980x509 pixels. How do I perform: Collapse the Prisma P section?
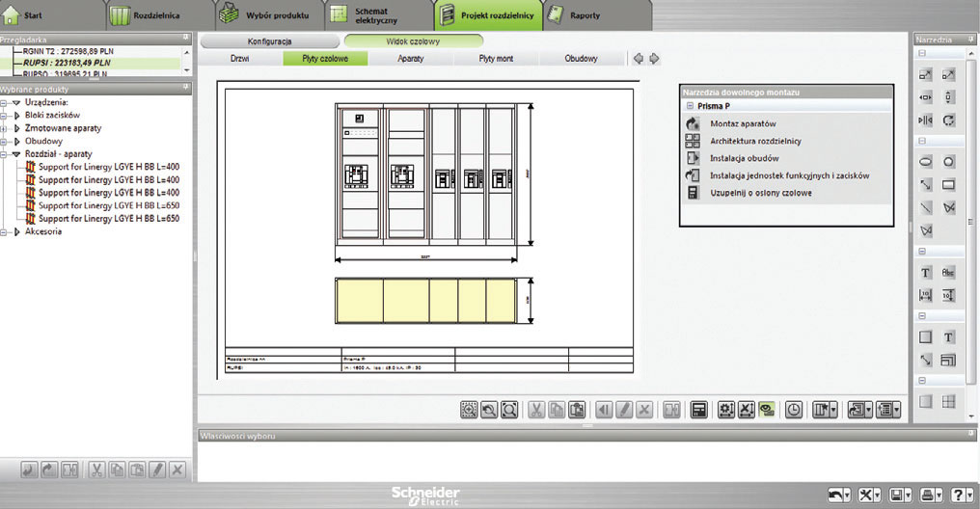690,106
